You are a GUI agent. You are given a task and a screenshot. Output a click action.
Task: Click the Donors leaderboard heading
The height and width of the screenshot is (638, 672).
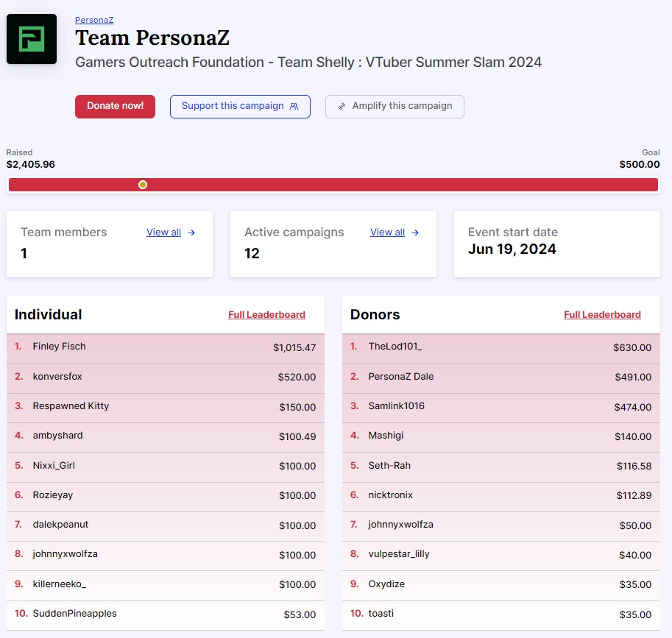(375, 314)
